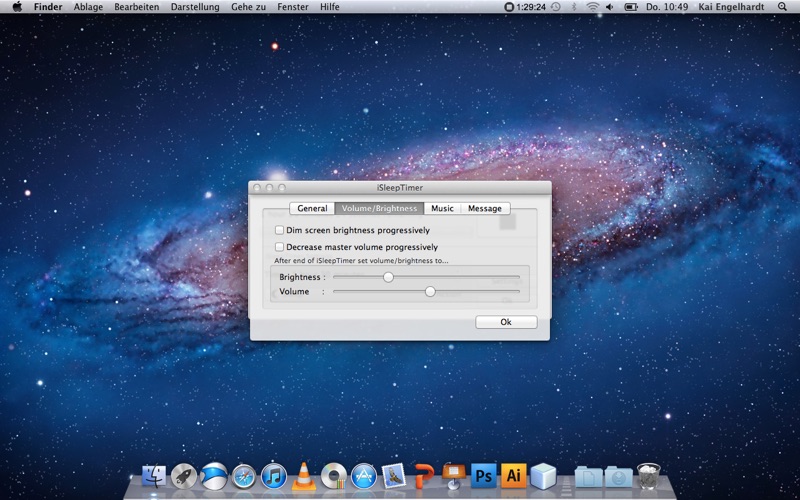Launch Launchpad rocket icon in Dock

pyautogui.click(x=184, y=476)
